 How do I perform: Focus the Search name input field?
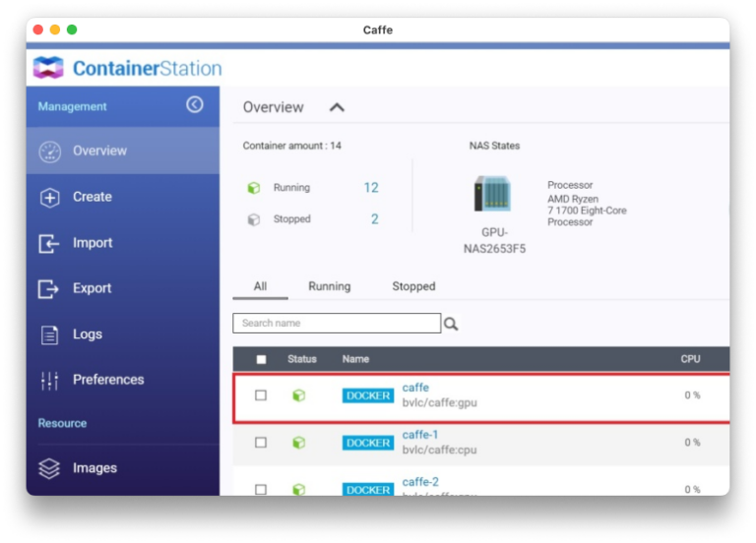[x=337, y=324]
